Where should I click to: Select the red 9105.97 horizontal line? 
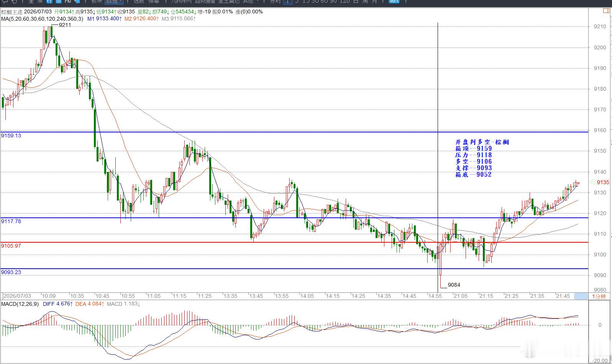[294, 242]
